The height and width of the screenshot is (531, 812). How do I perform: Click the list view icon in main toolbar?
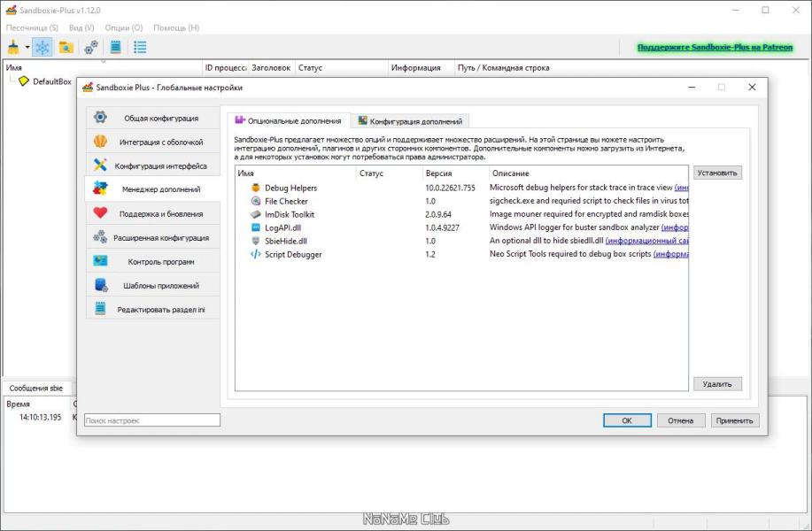pos(140,47)
